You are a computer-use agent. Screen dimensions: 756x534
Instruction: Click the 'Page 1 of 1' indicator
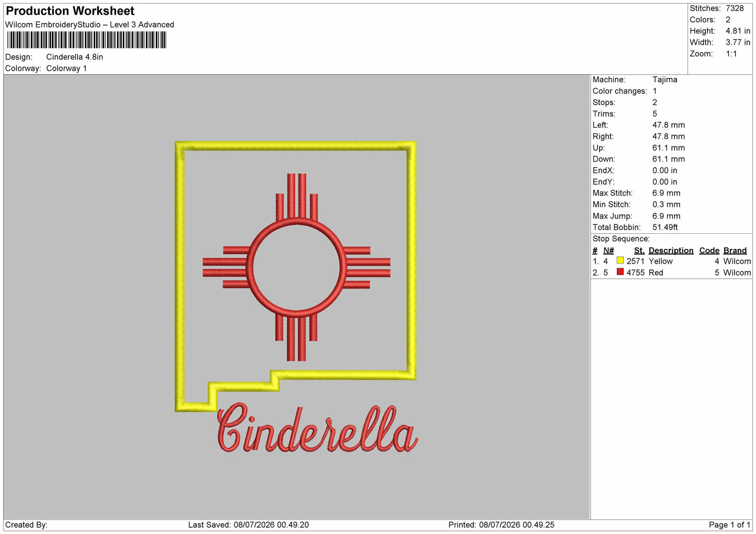click(729, 525)
